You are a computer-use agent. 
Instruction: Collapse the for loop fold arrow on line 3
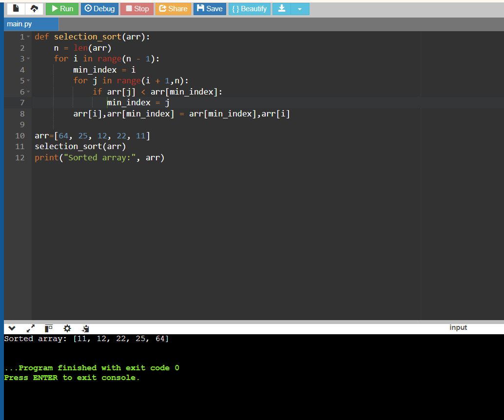click(28, 58)
